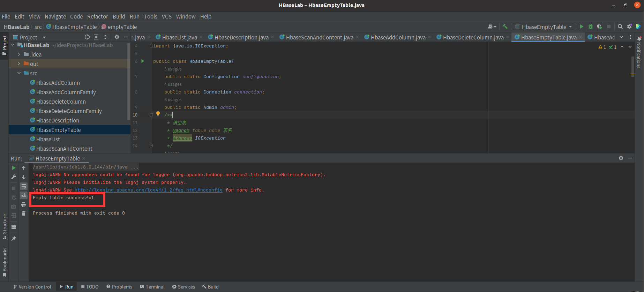644x292 pixels.
Task: Toggle scroll to end of console
Action: click(24, 195)
